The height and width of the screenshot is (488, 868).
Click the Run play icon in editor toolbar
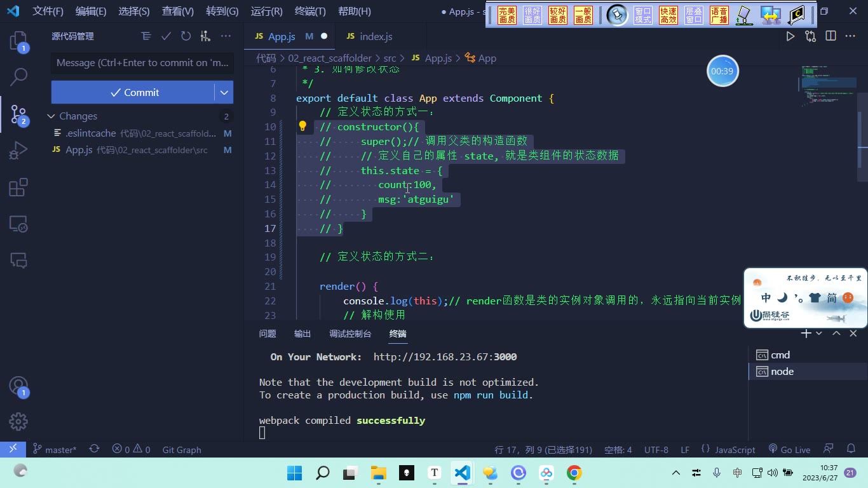[790, 36]
